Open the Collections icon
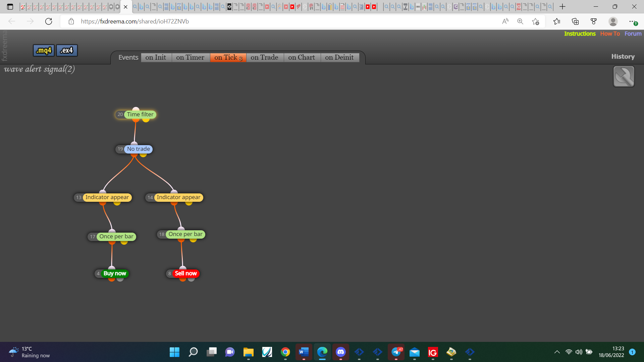 tap(575, 21)
